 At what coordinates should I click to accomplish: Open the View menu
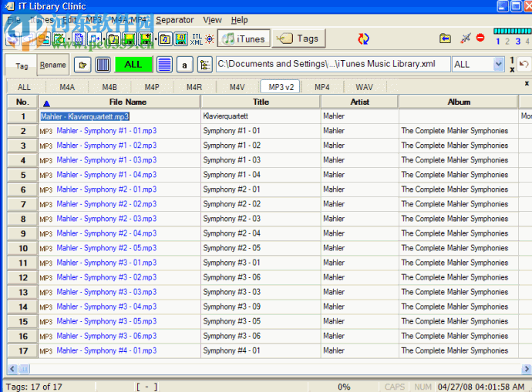[212, 20]
